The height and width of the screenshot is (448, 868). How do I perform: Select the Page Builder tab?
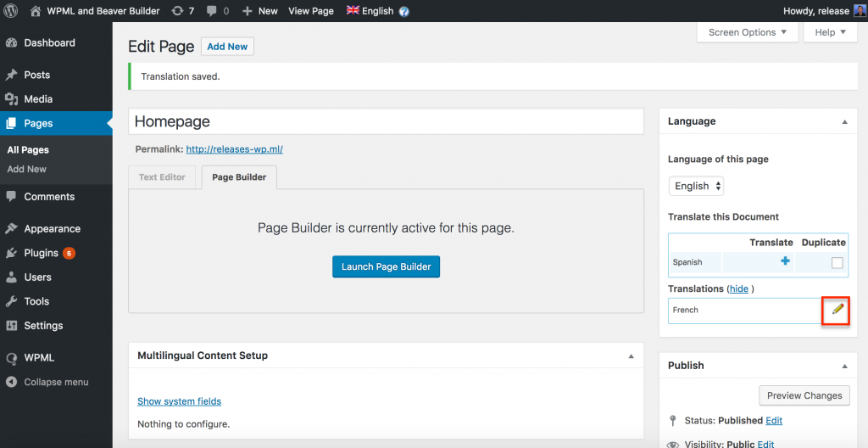[x=239, y=177]
